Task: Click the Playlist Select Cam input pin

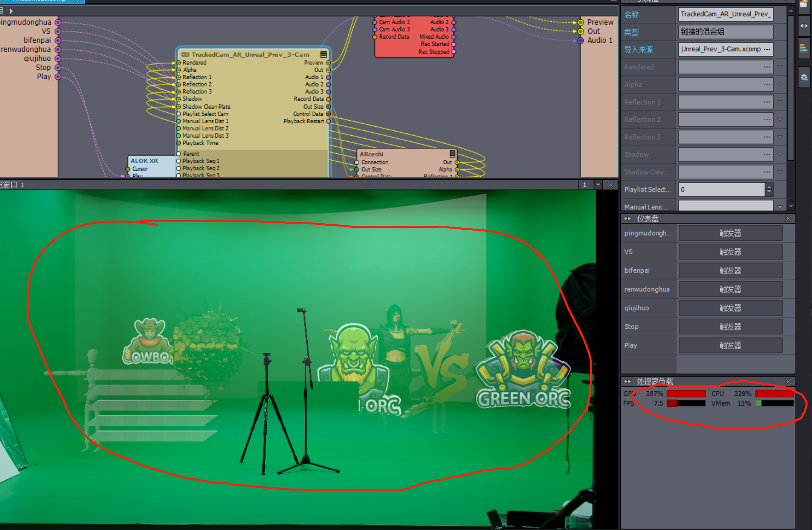Action: point(178,114)
